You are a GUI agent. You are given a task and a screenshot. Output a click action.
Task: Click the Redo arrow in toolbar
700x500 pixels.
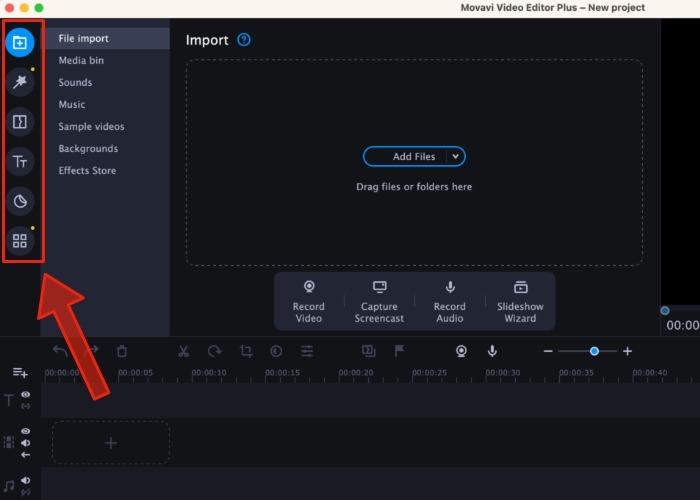(91, 351)
